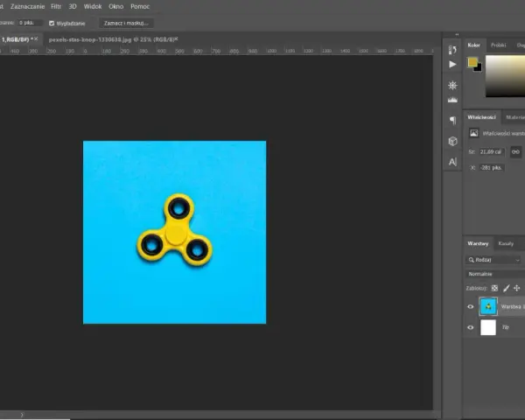525x420 pixels.
Task: Open the Filtr menu
Action: pyautogui.click(x=56, y=6)
